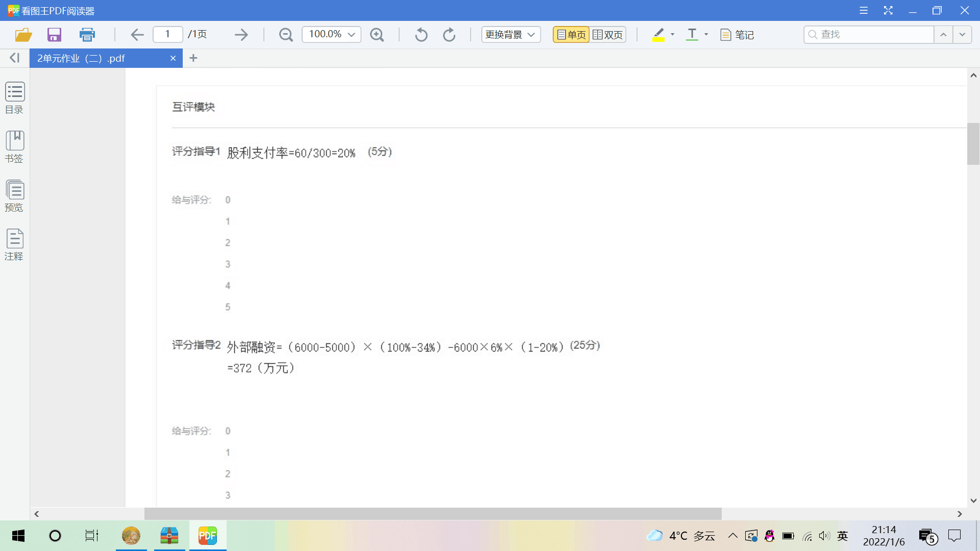Collapse the left sidebar panel
Viewport: 980px width, 551px height.
tap(14, 58)
